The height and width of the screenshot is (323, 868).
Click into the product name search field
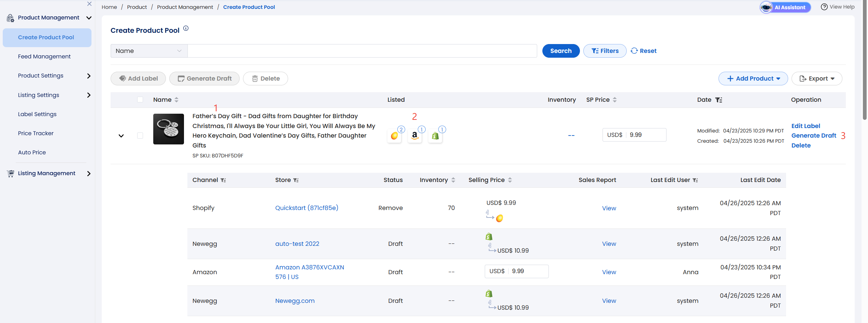(362, 51)
